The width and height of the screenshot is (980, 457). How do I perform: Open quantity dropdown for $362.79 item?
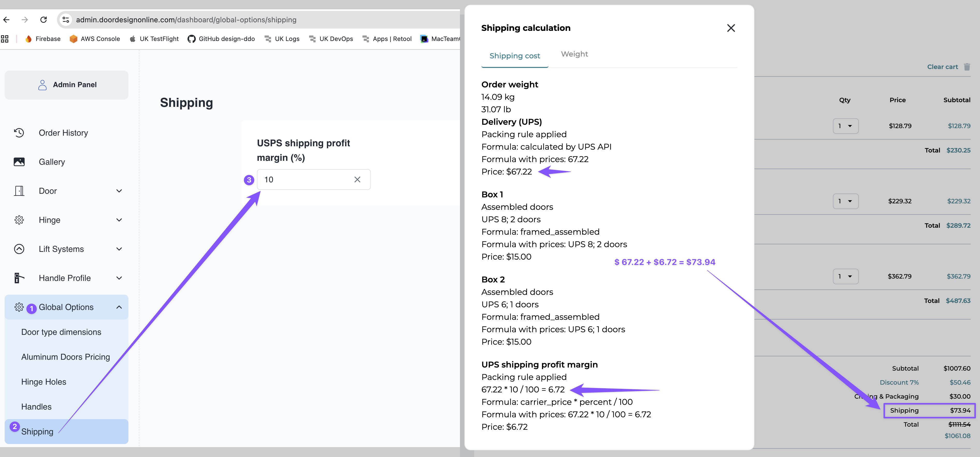pos(845,276)
